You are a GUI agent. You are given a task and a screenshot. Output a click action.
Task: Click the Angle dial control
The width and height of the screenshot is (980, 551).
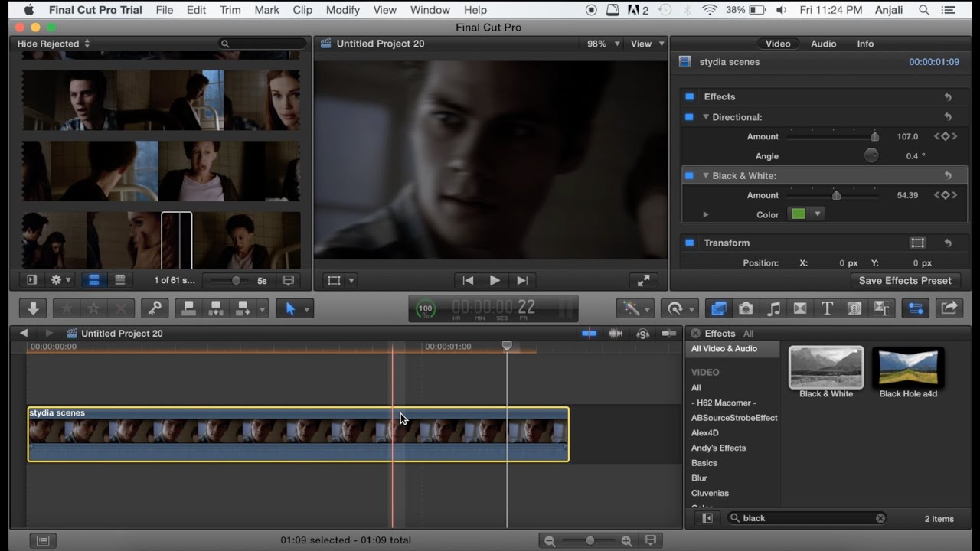871,155
